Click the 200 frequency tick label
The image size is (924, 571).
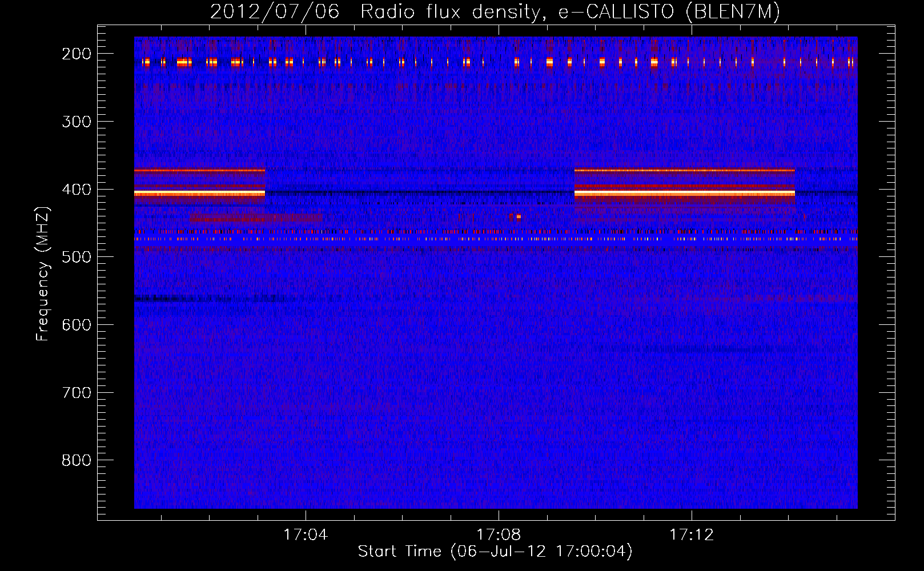(77, 54)
